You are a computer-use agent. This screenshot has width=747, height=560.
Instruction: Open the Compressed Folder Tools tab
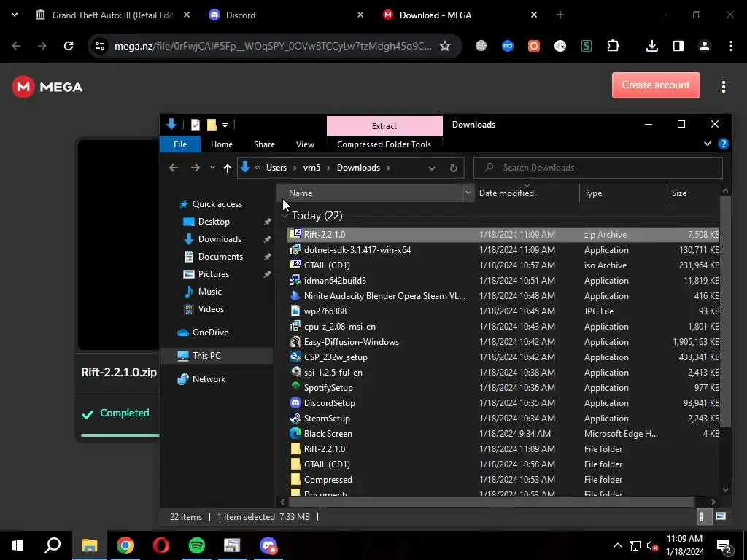(384, 144)
